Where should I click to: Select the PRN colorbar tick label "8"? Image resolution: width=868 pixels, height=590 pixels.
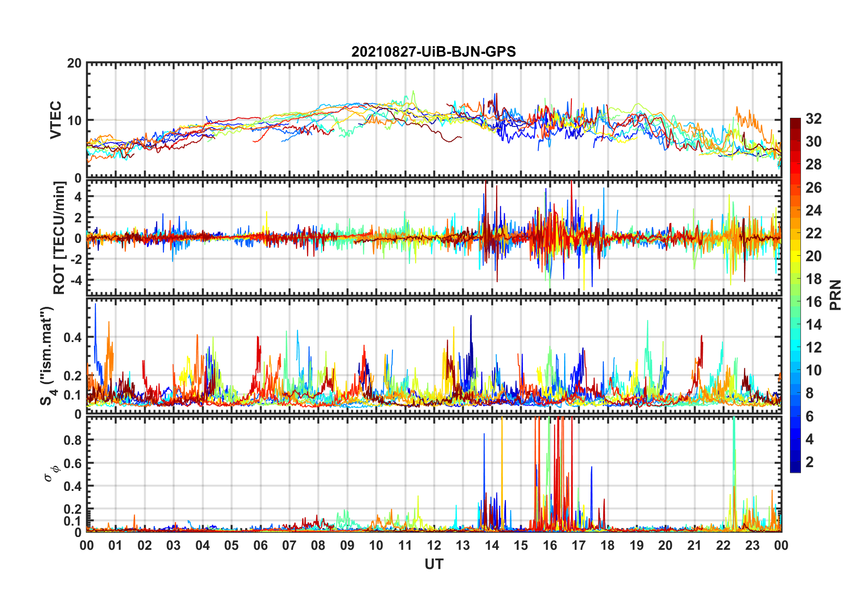(810, 393)
